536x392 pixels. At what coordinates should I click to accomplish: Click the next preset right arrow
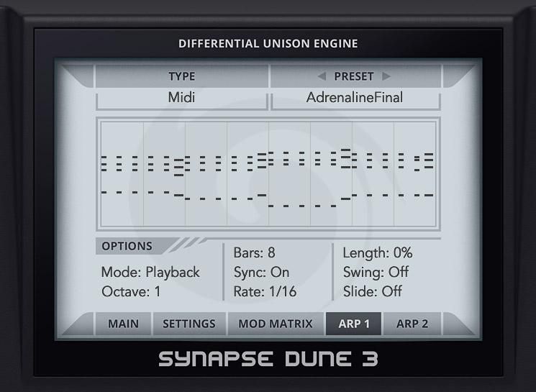click(x=386, y=76)
